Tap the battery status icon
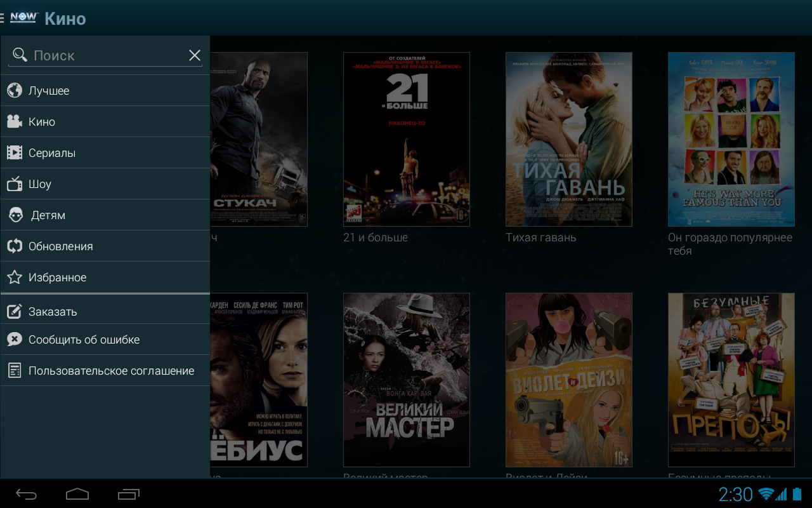The height and width of the screenshot is (508, 812). (x=797, y=493)
